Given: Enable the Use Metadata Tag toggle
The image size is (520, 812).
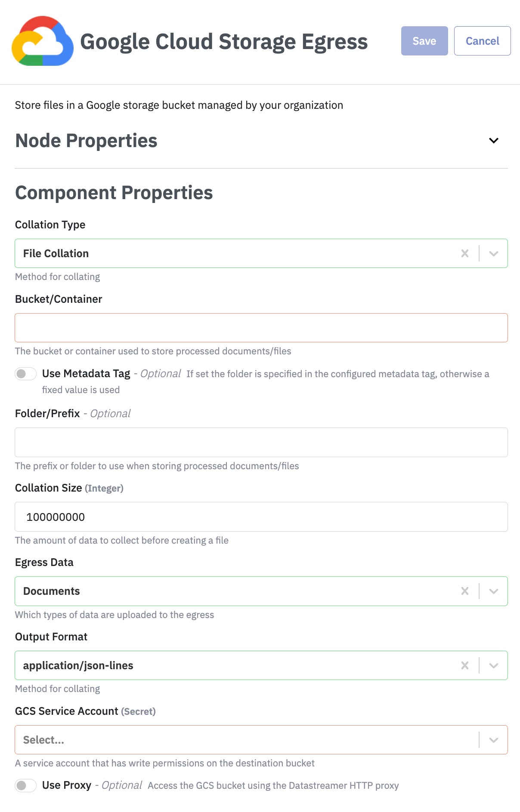Looking at the screenshot, I should tap(26, 374).
